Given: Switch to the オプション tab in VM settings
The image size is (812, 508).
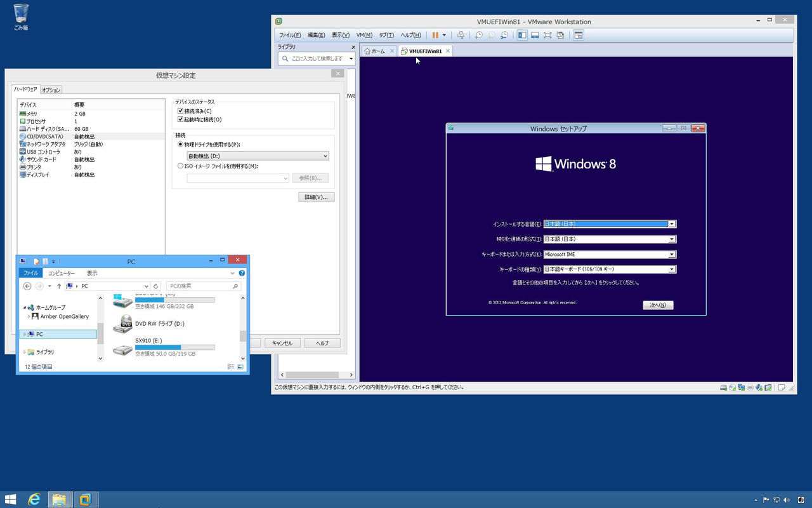Looking at the screenshot, I should (51, 90).
